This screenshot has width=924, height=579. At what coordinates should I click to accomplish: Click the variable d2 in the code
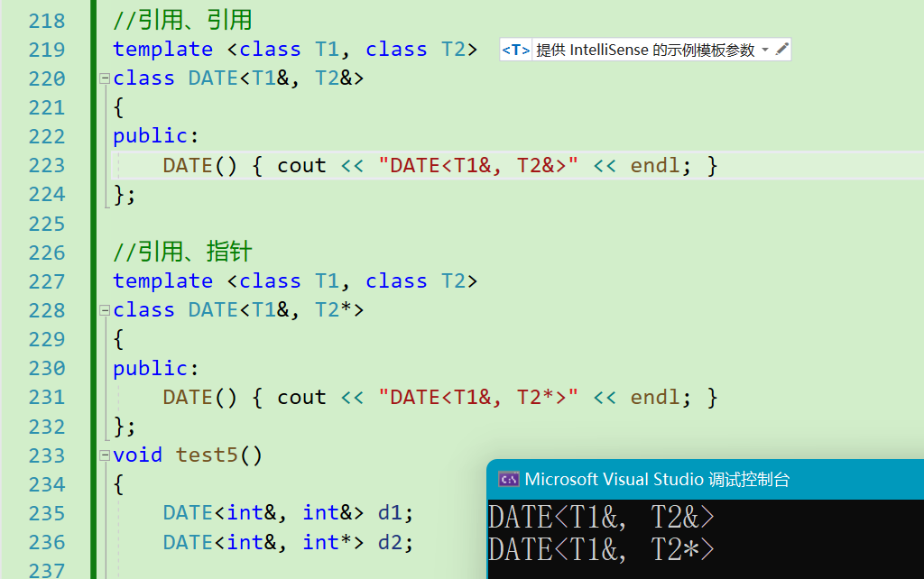[x=390, y=542]
